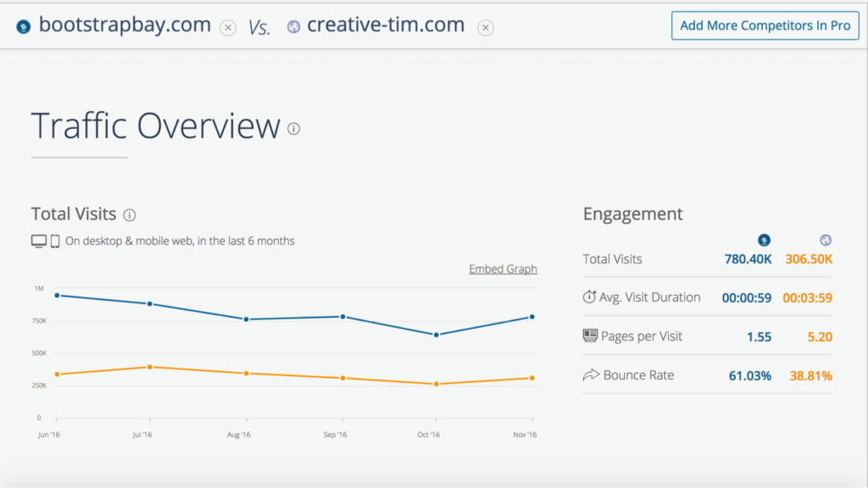Click the stopwatch icon for Avg. Visit Duration
The width and height of the screenshot is (868, 488).
click(590, 297)
